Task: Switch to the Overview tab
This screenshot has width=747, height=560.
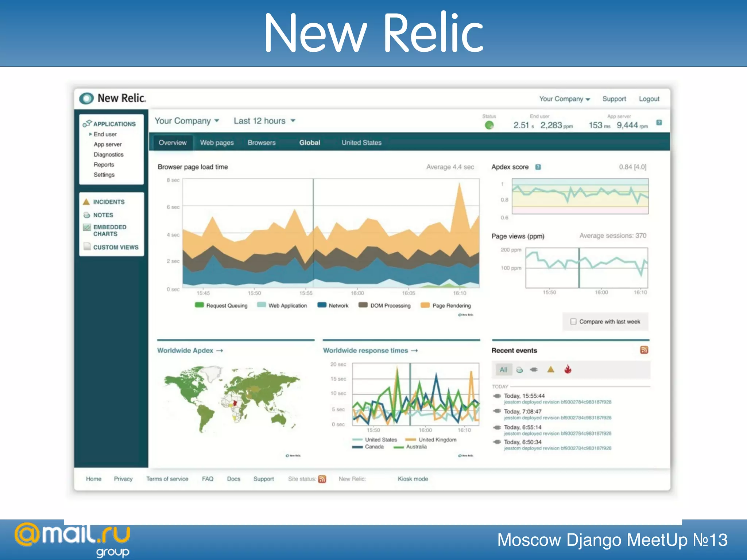Action: [x=173, y=143]
